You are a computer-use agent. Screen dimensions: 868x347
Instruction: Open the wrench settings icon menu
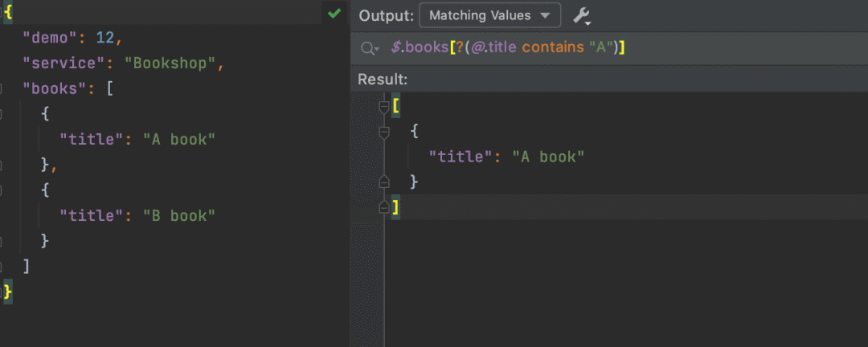pyautogui.click(x=582, y=16)
